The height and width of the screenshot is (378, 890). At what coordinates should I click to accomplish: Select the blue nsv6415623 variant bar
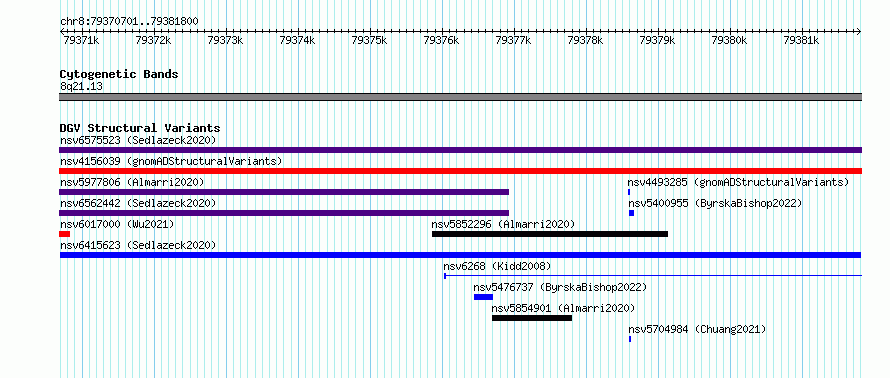tap(460, 255)
